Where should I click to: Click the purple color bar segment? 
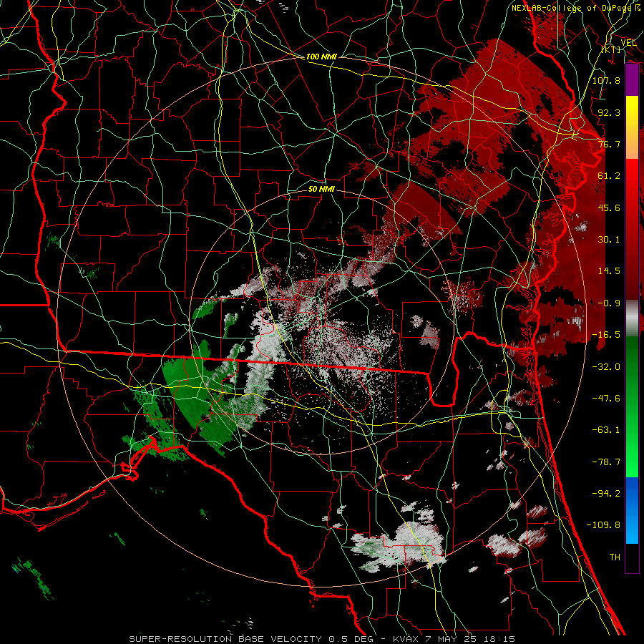[x=632, y=80]
